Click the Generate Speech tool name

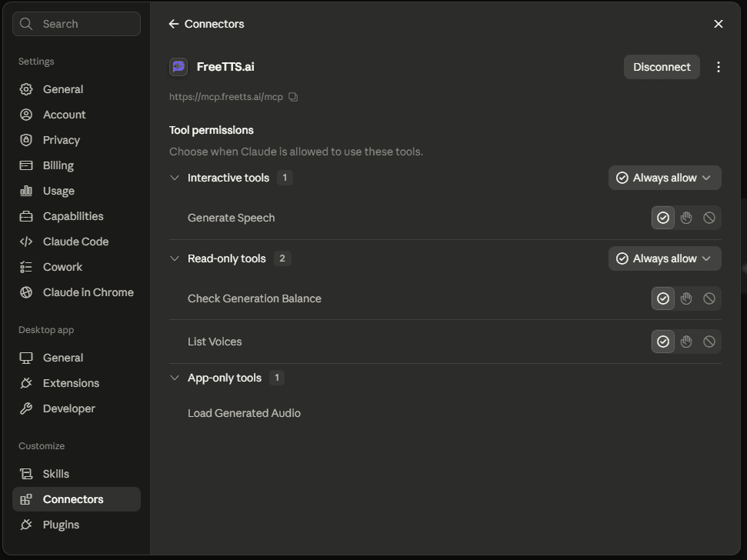coord(231,218)
